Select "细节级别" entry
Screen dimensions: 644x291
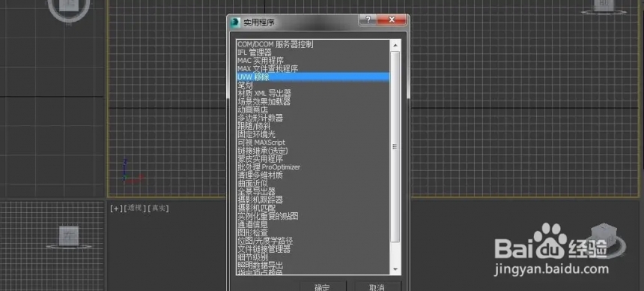(312, 258)
